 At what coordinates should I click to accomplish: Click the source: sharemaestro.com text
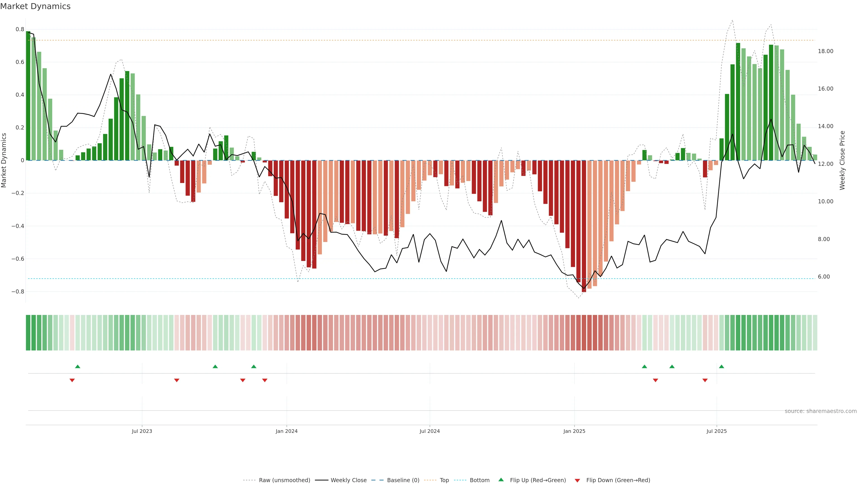[x=821, y=411]
